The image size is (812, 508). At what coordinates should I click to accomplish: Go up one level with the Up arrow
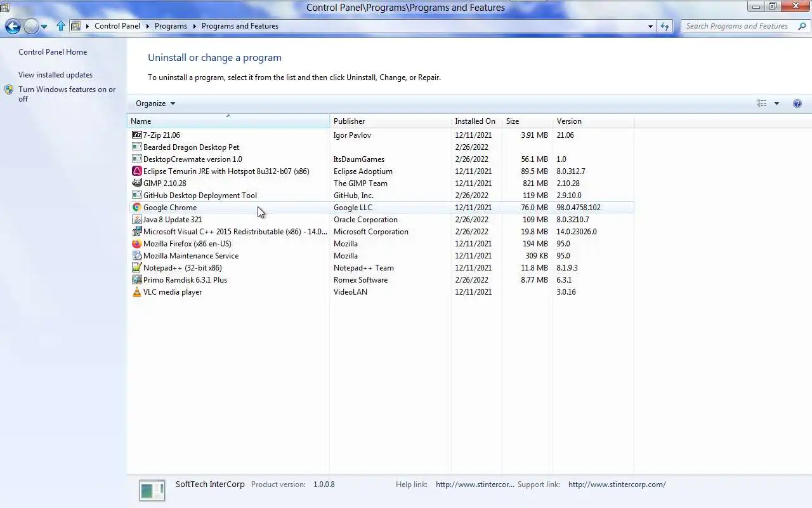(x=61, y=26)
